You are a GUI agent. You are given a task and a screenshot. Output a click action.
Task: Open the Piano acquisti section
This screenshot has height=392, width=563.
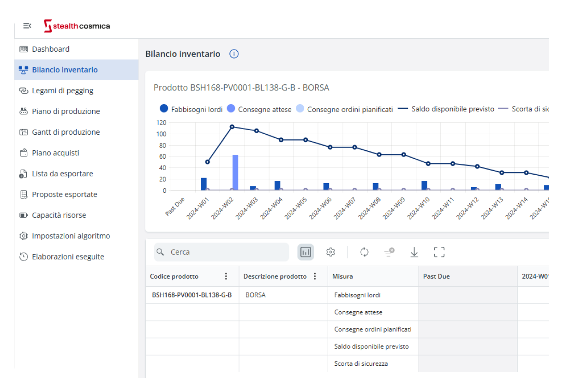[x=55, y=153]
